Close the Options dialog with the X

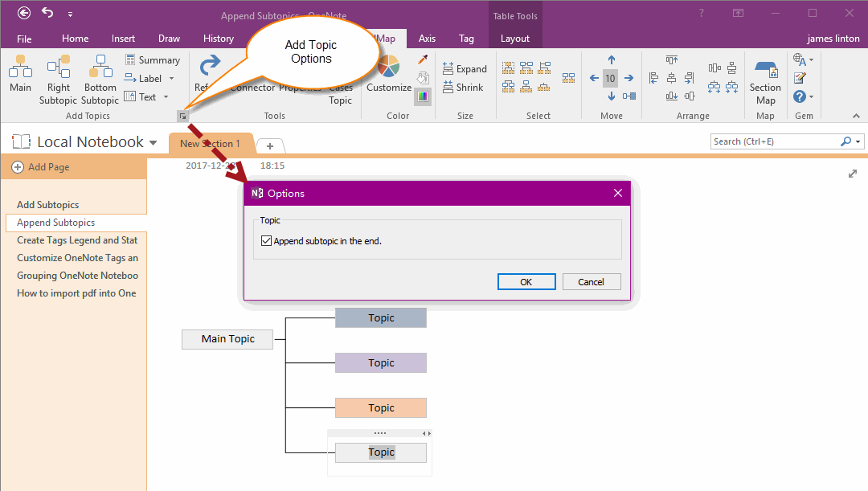point(618,193)
